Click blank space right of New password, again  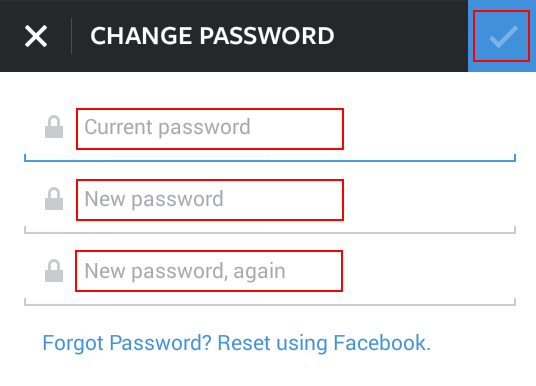429,271
